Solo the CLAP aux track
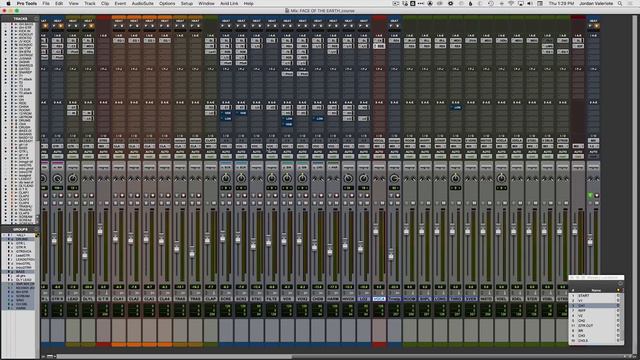 pyautogui.click(x=207, y=203)
